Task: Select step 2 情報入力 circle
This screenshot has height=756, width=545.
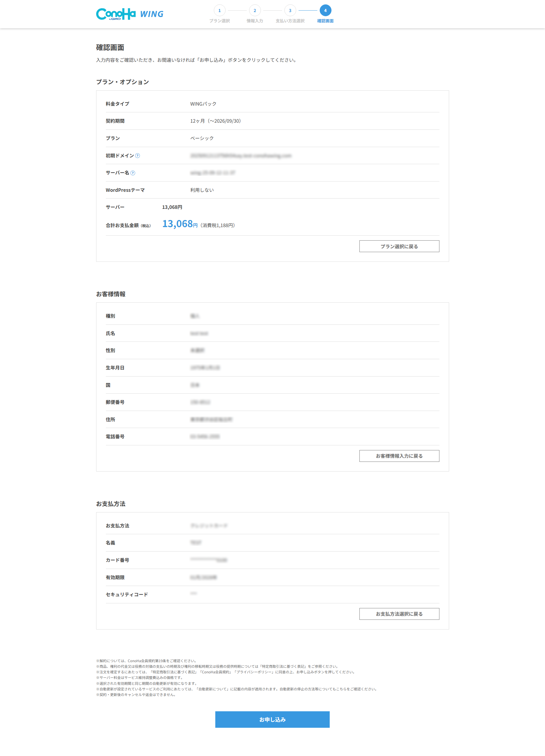Action: 255,10
